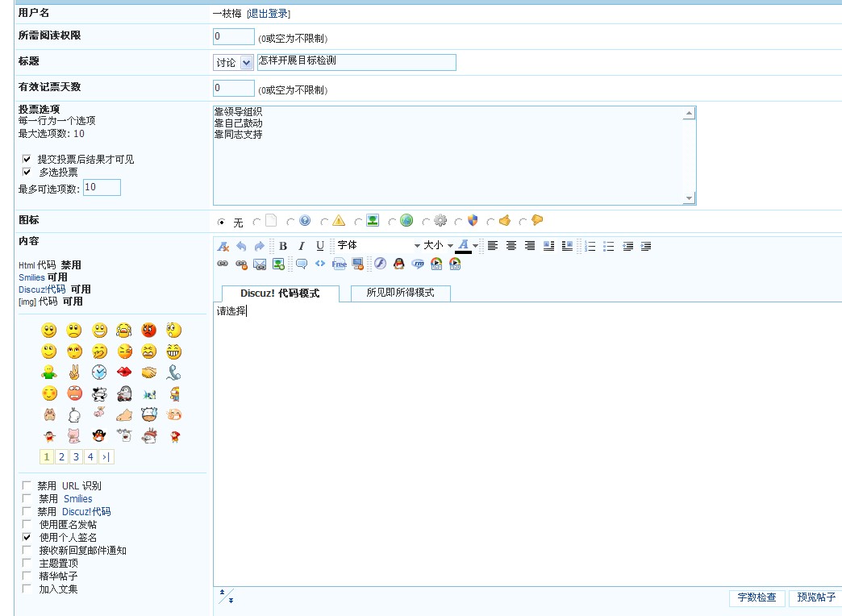
Task: Toggle bold formatting in editor toolbar
Action: (283, 246)
